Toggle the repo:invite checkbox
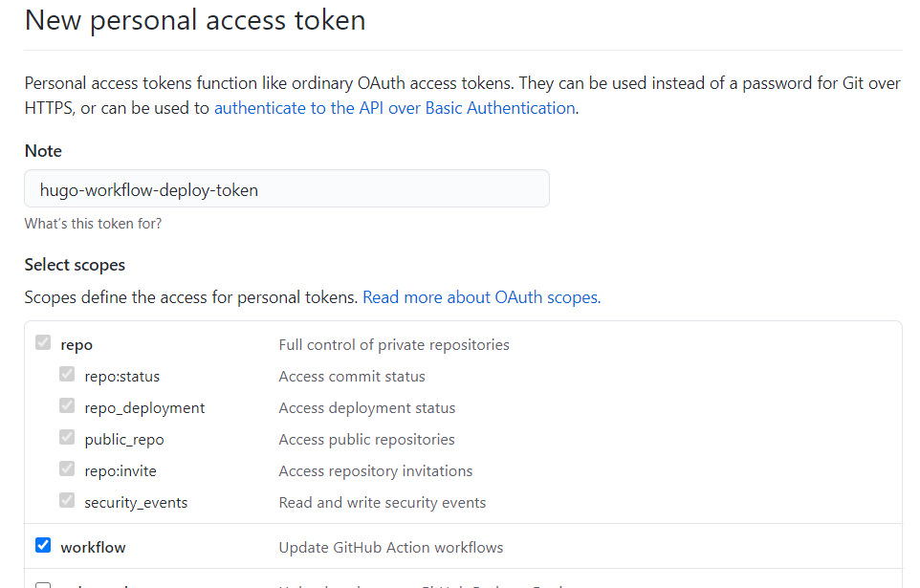920x588 pixels. 67,469
